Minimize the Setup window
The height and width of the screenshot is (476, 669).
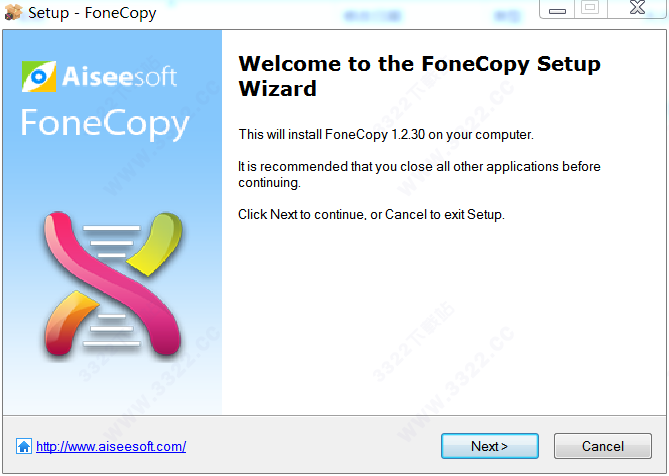point(556,10)
